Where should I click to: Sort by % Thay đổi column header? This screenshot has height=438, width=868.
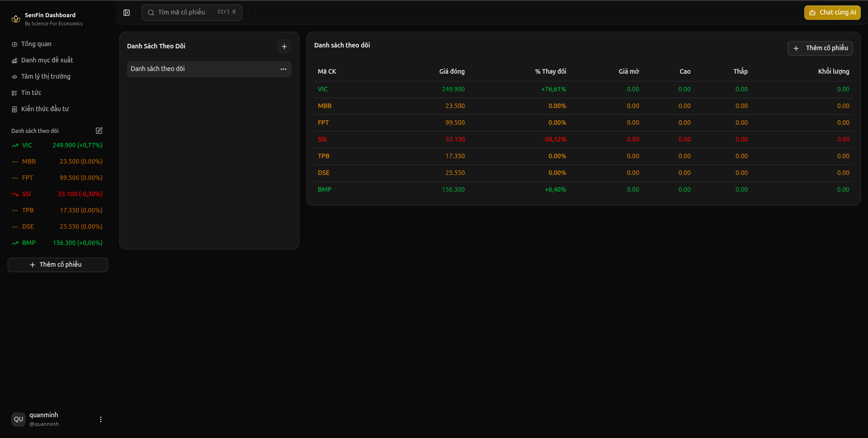(550, 71)
